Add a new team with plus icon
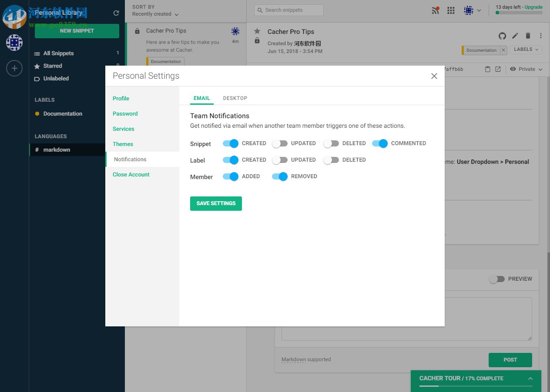 14,68
